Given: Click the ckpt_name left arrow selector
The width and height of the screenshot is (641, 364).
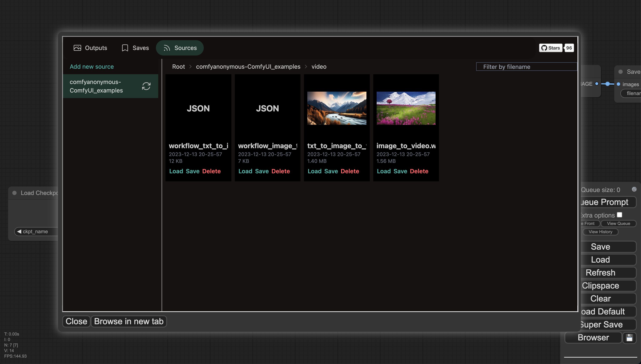Looking at the screenshot, I should pos(19,231).
